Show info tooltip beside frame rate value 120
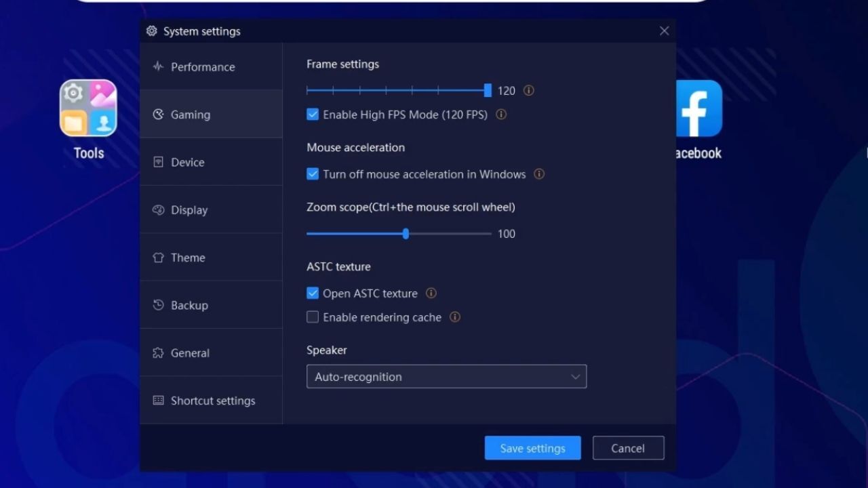Viewport: 868px width, 488px height. 529,90
